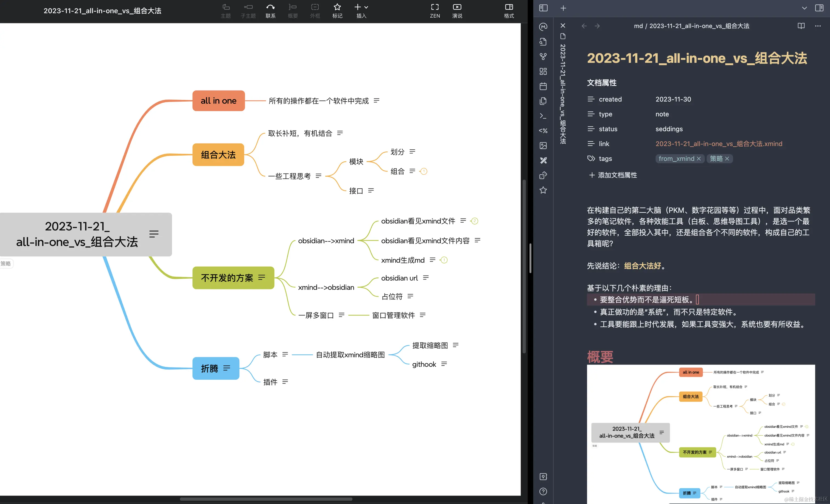This screenshot has width=830, height=504.
Task: Open a new tab in Obsidian
Action: [563, 8]
